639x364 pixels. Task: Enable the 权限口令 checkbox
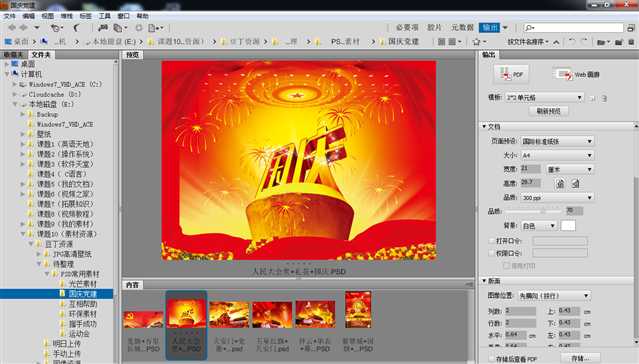click(x=492, y=253)
